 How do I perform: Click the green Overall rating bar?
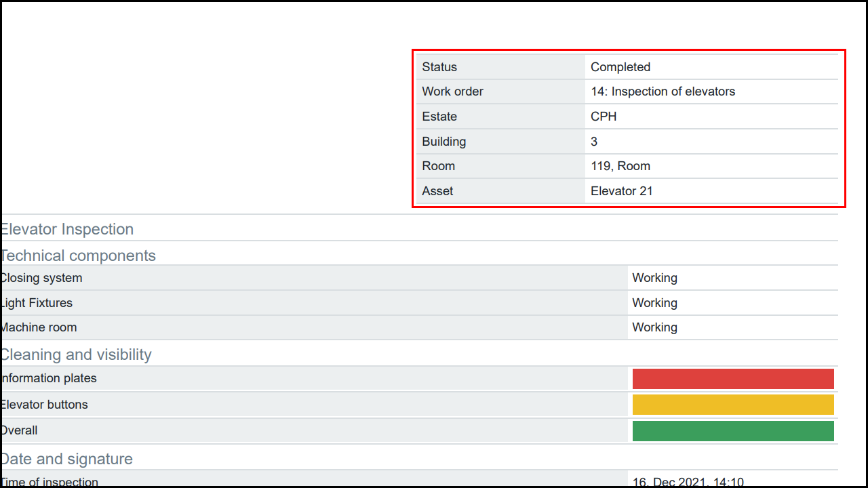tap(732, 431)
